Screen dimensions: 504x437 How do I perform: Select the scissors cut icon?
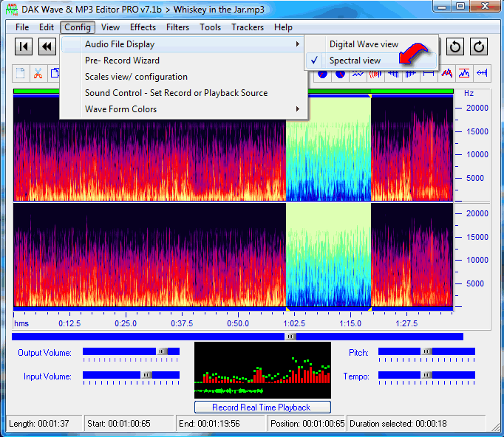coord(38,73)
